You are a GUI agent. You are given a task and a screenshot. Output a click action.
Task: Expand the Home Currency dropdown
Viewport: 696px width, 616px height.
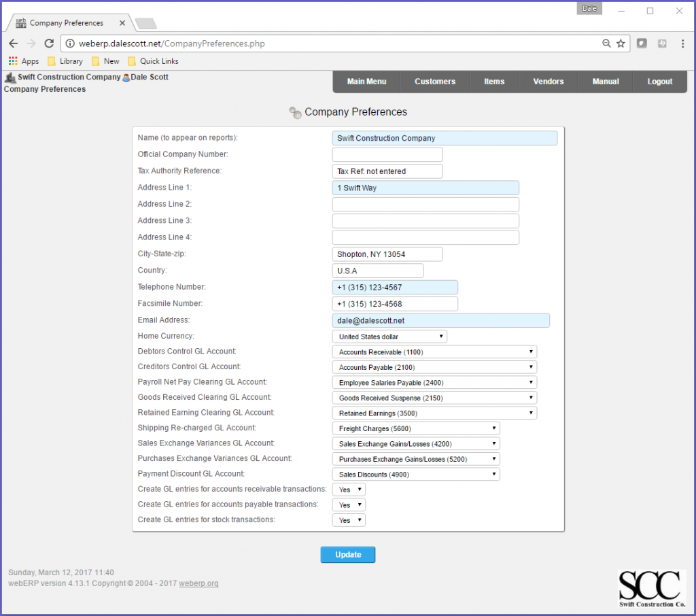coord(389,337)
